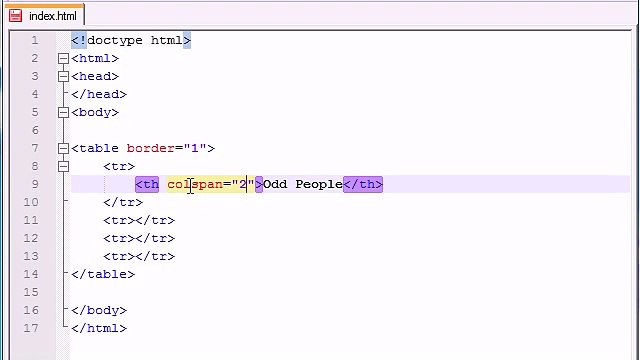Click the "1" border value on line 7

pyautogui.click(x=195, y=148)
